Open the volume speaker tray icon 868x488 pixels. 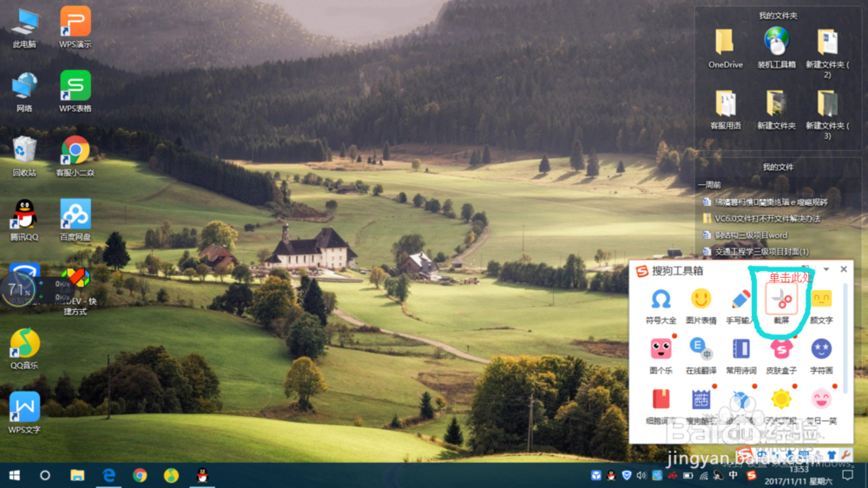[x=641, y=475]
